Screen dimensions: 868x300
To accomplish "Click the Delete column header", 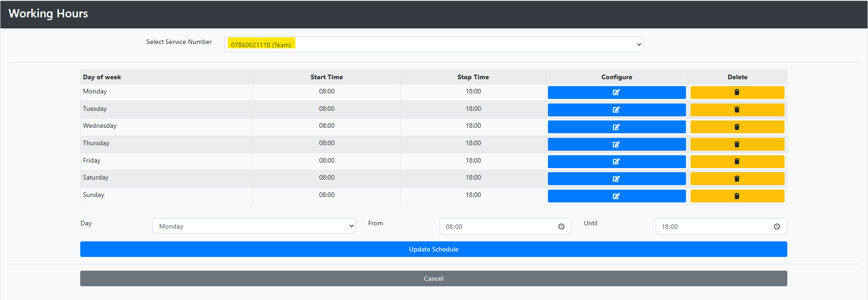I will 737,77.
